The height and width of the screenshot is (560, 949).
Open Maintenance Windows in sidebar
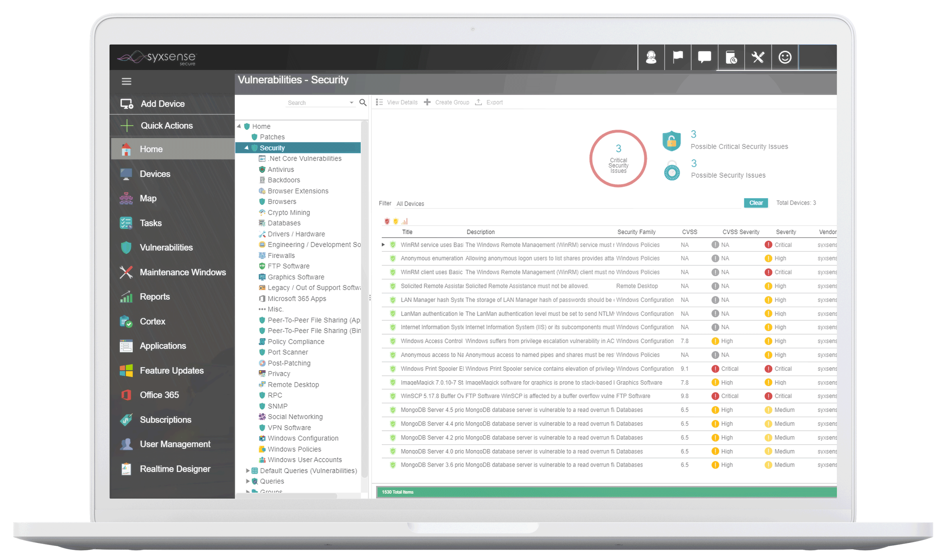tap(172, 273)
